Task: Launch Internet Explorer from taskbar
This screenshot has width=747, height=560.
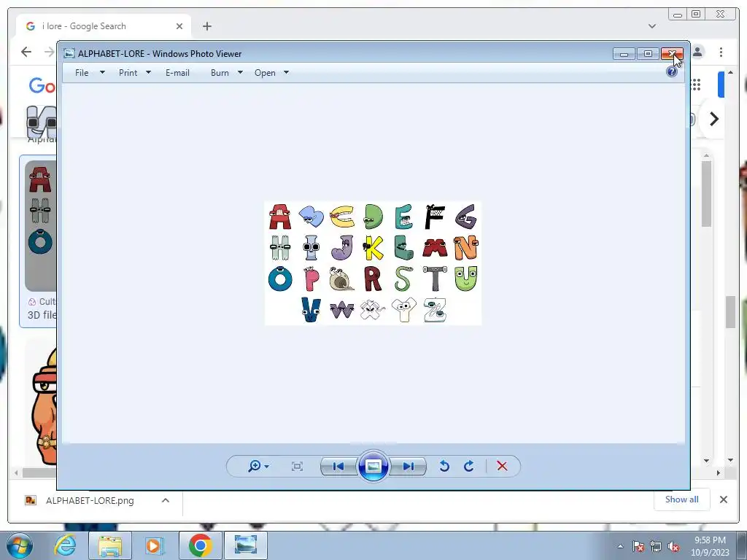Action: click(65, 545)
